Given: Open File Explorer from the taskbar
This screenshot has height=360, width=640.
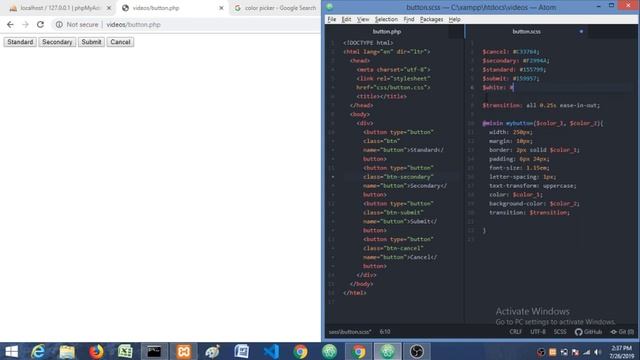Looking at the screenshot, I should pyautogui.click(x=67, y=351).
